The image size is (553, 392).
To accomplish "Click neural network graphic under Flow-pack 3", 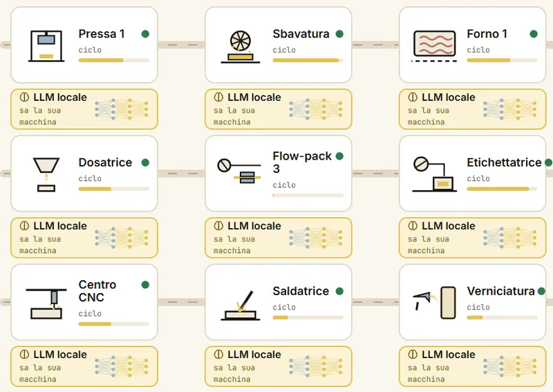I will pyautogui.click(x=316, y=238).
